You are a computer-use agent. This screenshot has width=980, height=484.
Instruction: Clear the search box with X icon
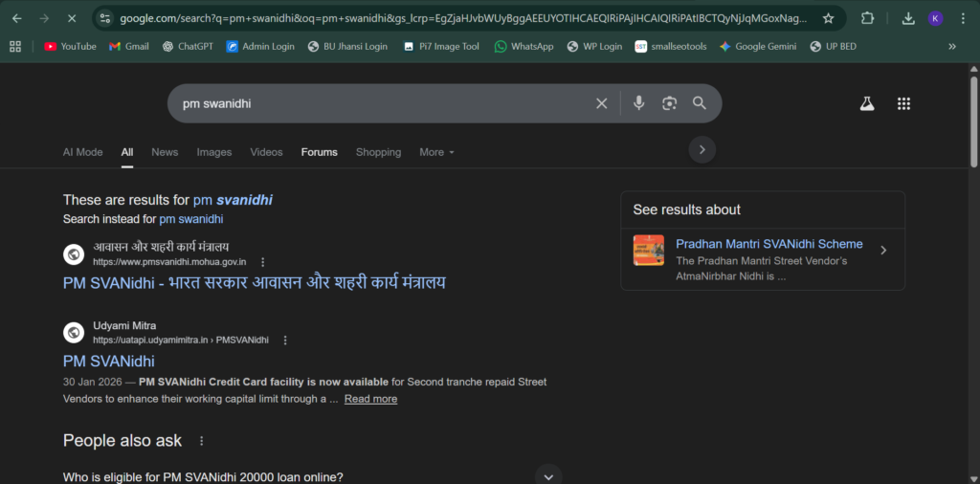[602, 103]
